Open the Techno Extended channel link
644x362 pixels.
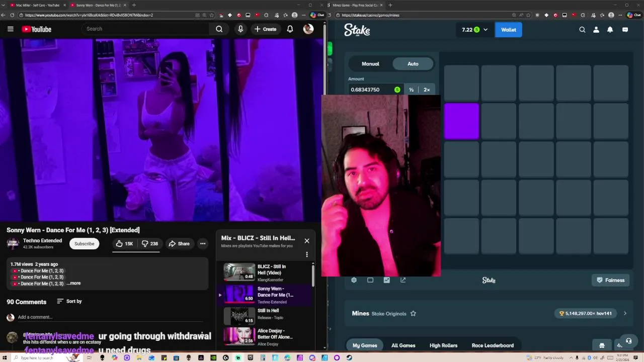pos(42,241)
